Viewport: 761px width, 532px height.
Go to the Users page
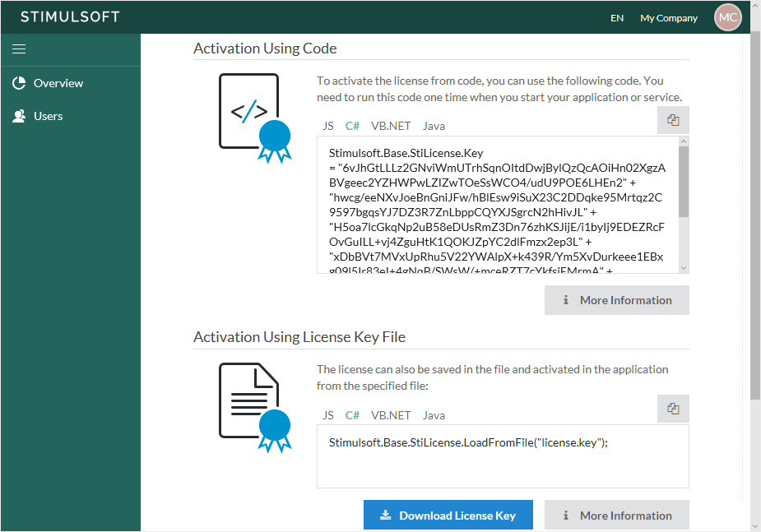click(x=48, y=117)
